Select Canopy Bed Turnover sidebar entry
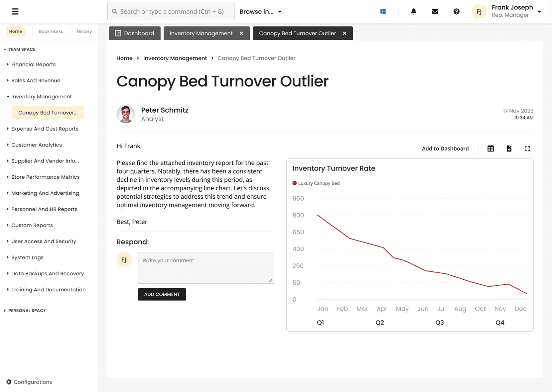This screenshot has width=552, height=392. pyautogui.click(x=48, y=113)
